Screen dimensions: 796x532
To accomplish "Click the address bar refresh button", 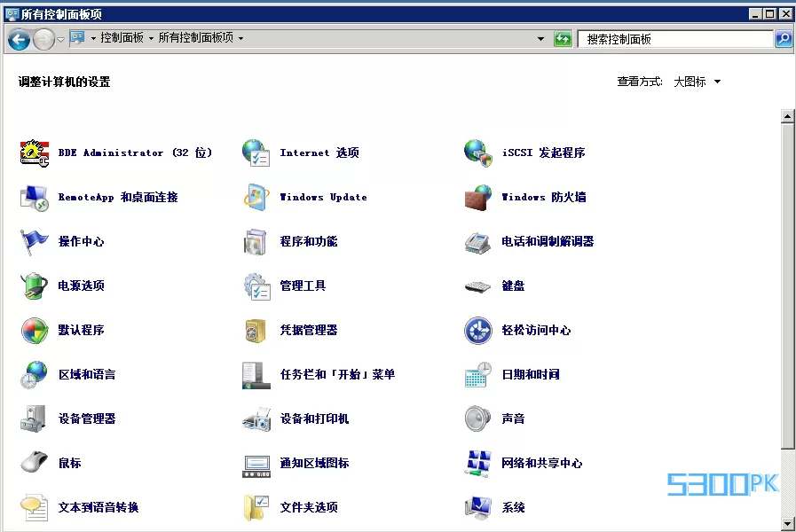I will coord(563,38).
